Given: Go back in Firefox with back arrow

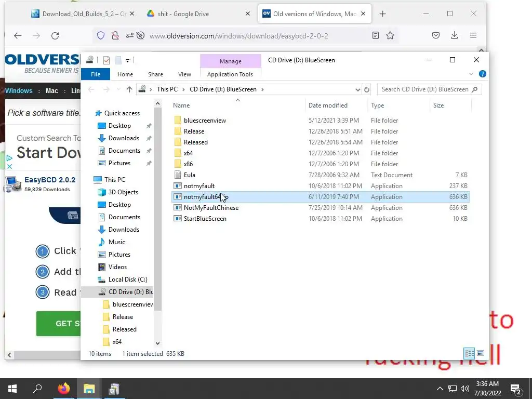Looking at the screenshot, I should (x=18, y=36).
